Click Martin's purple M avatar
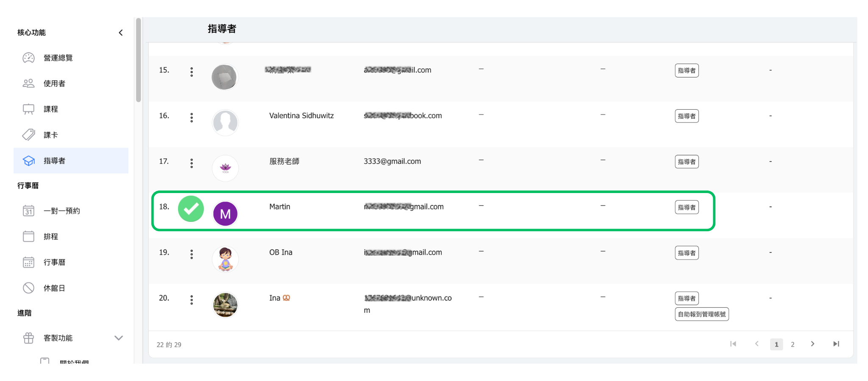This screenshot has width=868, height=381. click(x=225, y=214)
